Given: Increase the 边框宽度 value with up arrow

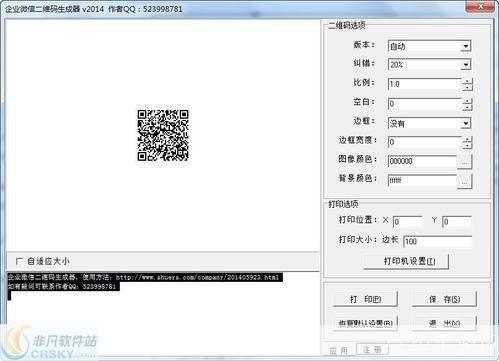Looking at the screenshot, I should pyautogui.click(x=468, y=139).
